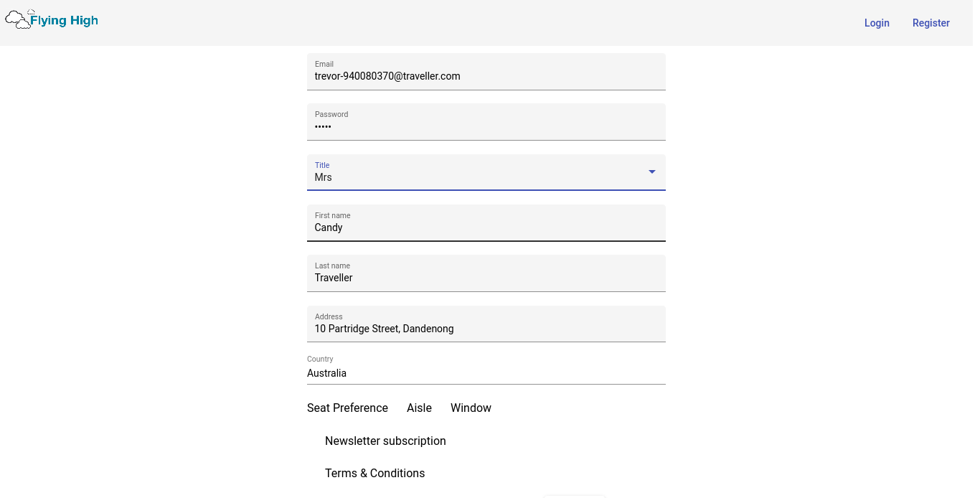Open the Login page
The image size is (980, 498).
click(x=876, y=23)
